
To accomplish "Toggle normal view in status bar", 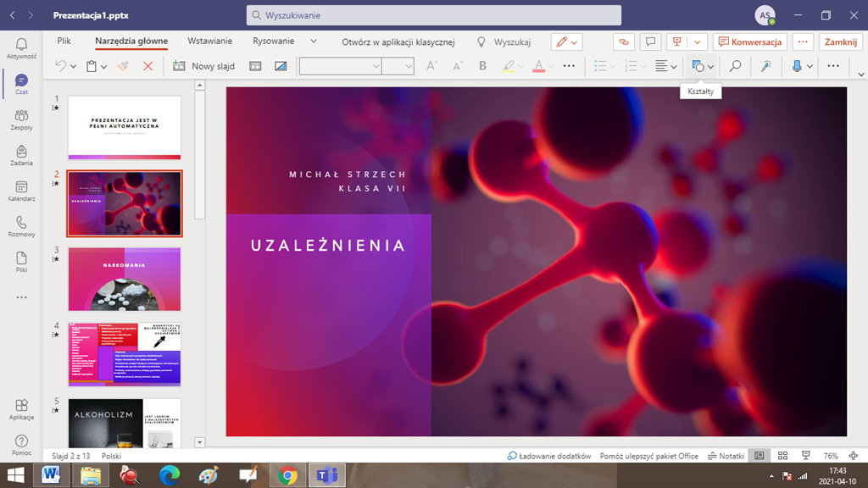I will point(759,456).
